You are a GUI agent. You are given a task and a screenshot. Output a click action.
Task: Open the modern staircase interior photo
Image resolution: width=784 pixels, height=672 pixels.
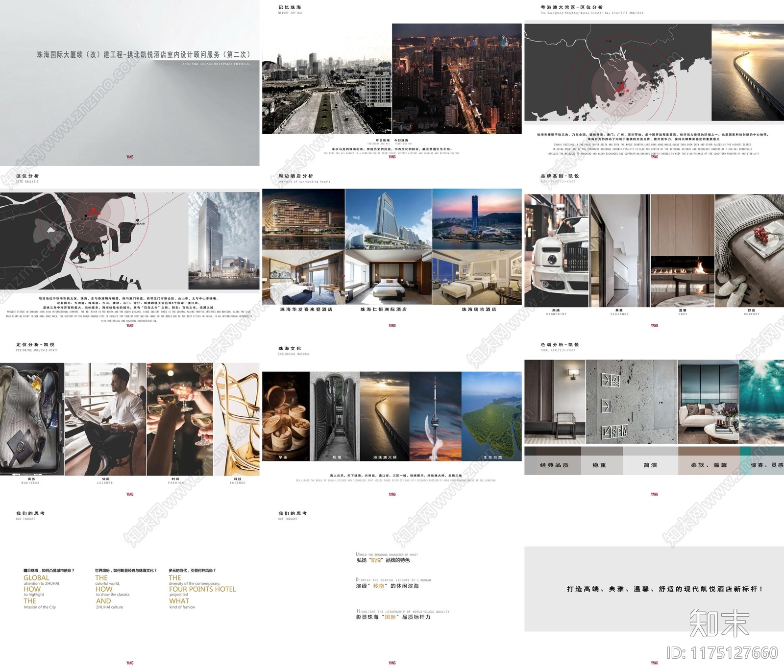pos(620,251)
